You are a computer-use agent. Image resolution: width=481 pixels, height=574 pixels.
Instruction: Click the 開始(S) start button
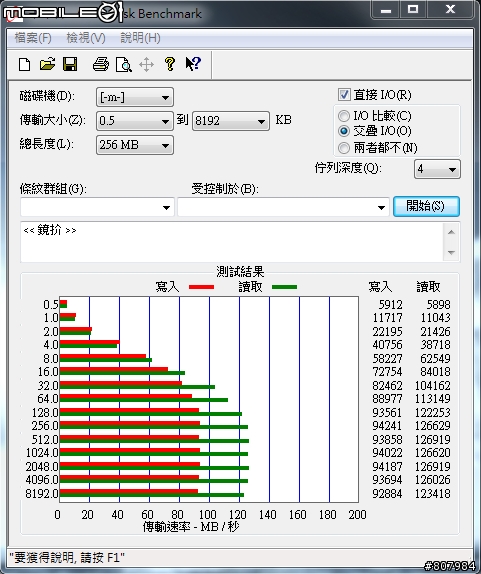[426, 206]
